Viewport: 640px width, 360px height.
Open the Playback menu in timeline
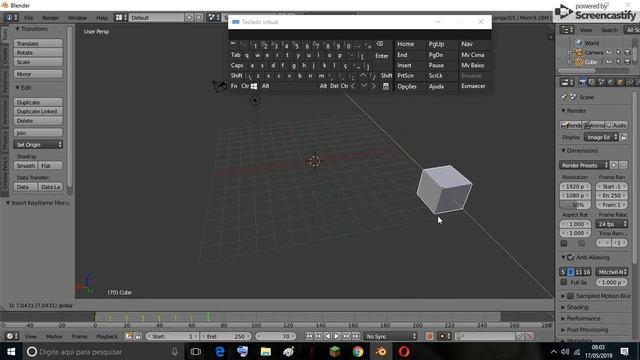(x=107, y=336)
